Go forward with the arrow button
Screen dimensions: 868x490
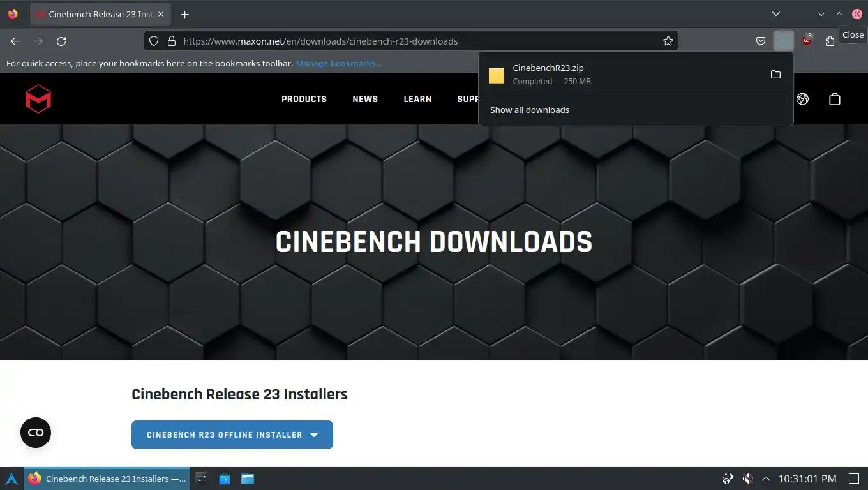(x=38, y=41)
